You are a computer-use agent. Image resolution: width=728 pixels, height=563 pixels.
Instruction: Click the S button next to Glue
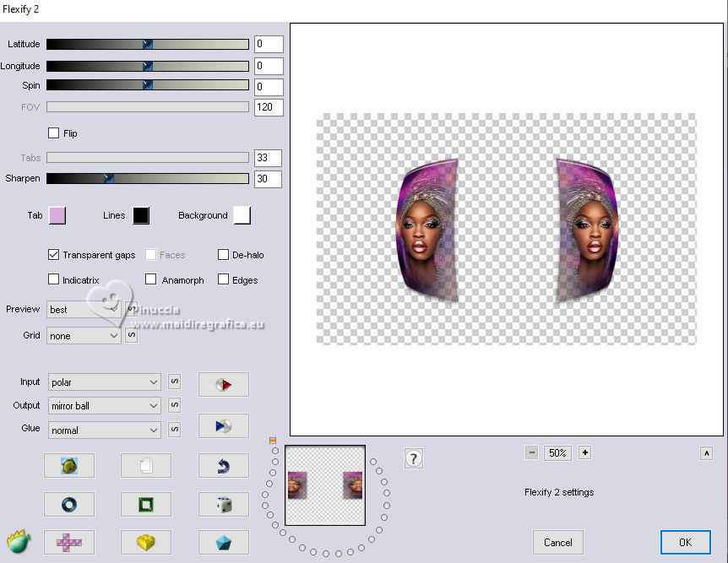tap(175, 429)
